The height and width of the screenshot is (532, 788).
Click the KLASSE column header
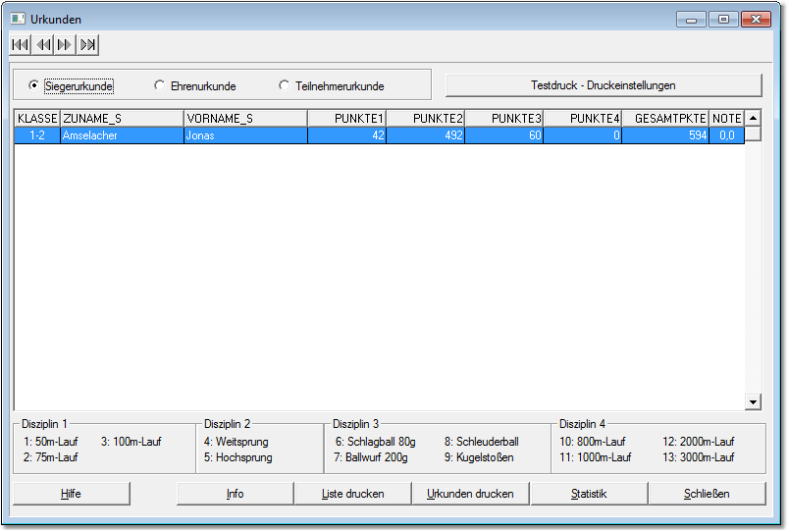pos(37,118)
